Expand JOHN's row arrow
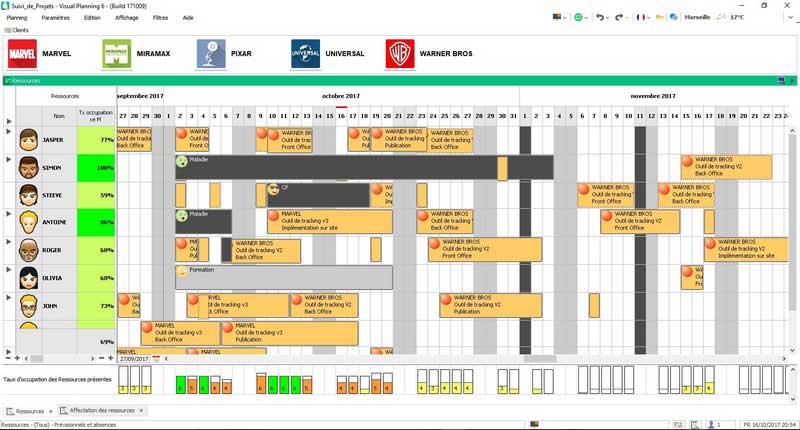This screenshot has width=800, height=430. point(9,297)
